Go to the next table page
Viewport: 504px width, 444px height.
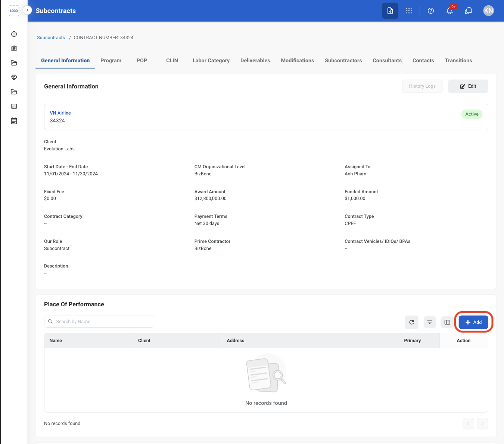click(482, 423)
